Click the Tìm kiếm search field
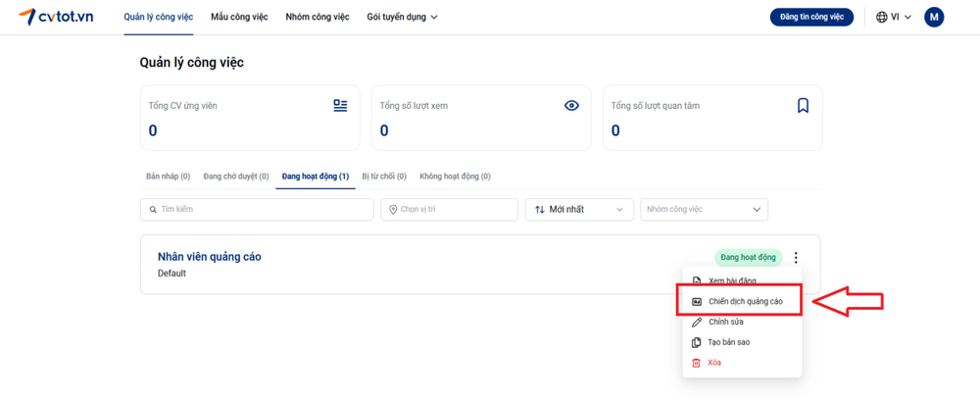Viewport: 980px width, 405px height. click(x=257, y=210)
